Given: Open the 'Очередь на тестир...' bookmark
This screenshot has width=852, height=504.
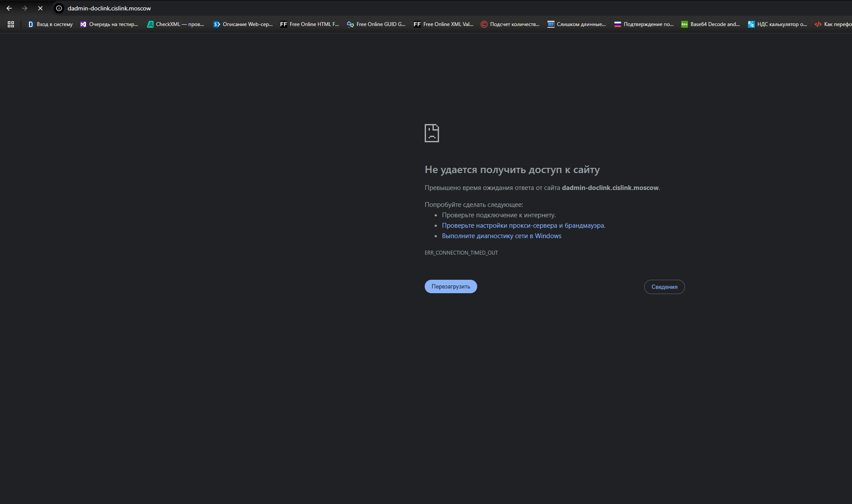Looking at the screenshot, I should pos(109,24).
